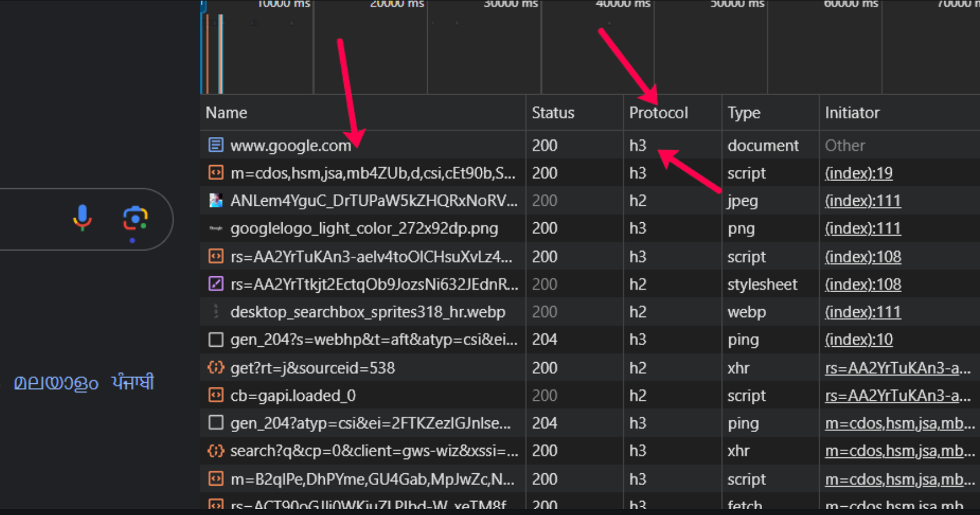Click script icon beside rs=AA2YrTuKAn3-aelv4toOlCHsuXvLz4 request
This screenshot has width=980, height=515.
coord(216,256)
